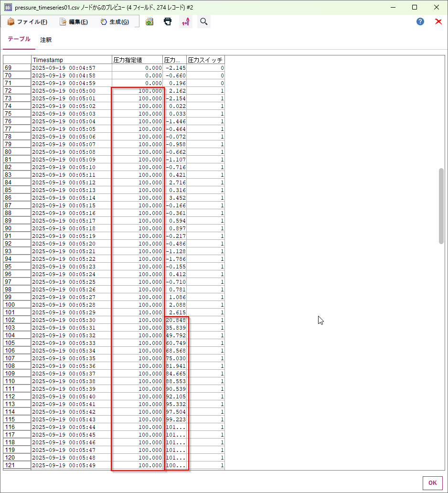Click the pressure value -0.660
This screenshot has height=493, width=448.
(176, 75)
